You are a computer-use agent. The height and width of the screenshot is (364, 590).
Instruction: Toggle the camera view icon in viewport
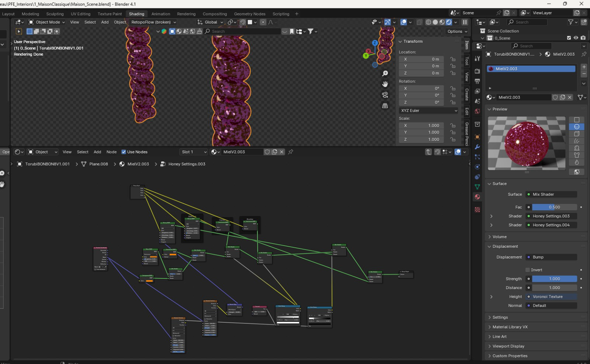tap(385, 95)
